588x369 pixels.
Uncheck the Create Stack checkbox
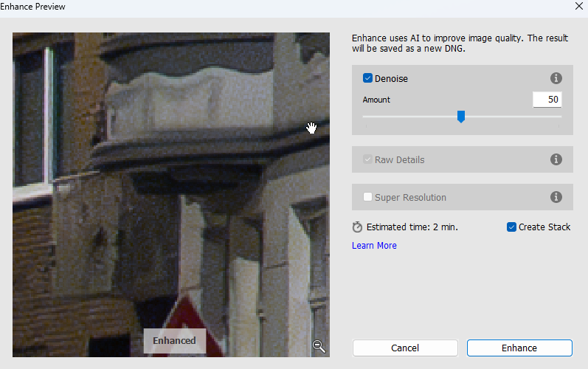[511, 227]
